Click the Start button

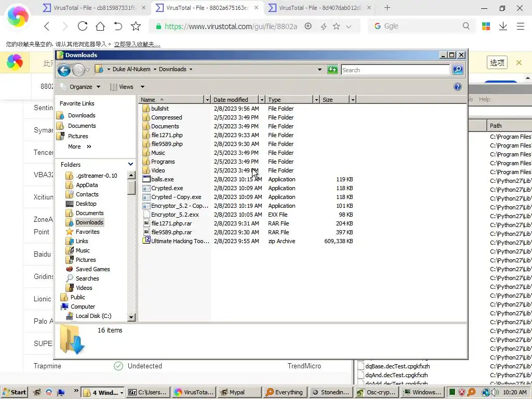click(14, 392)
